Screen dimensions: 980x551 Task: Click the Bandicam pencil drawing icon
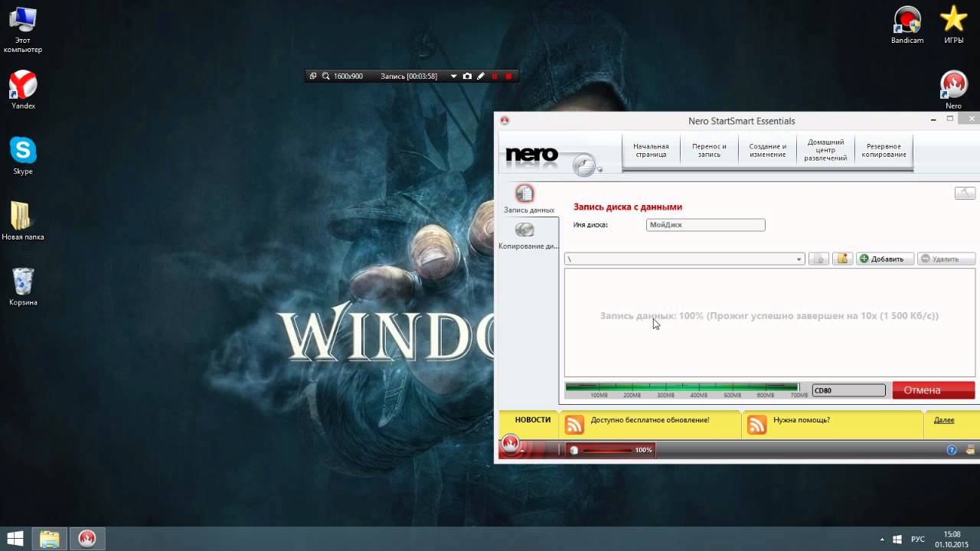coord(481,76)
